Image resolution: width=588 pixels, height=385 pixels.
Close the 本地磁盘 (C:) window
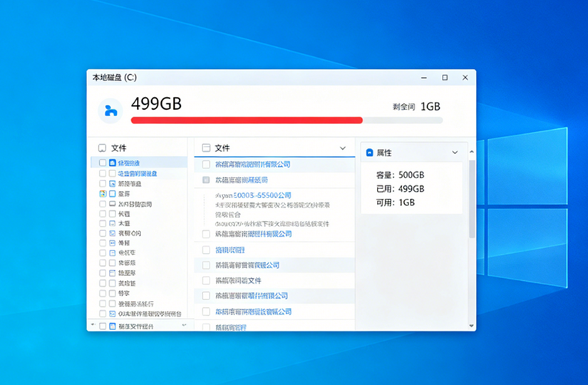pyautogui.click(x=465, y=78)
